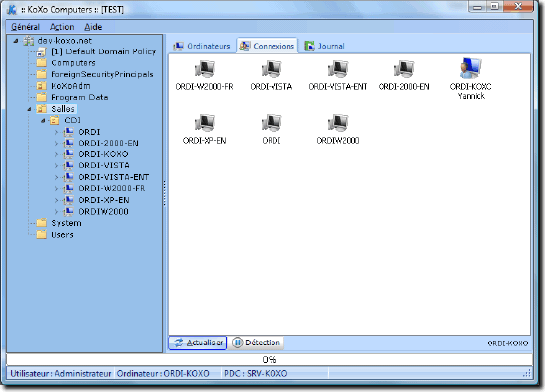Image resolution: width=545 pixels, height=392 pixels.
Task: Open the Général menu
Action: coord(25,27)
